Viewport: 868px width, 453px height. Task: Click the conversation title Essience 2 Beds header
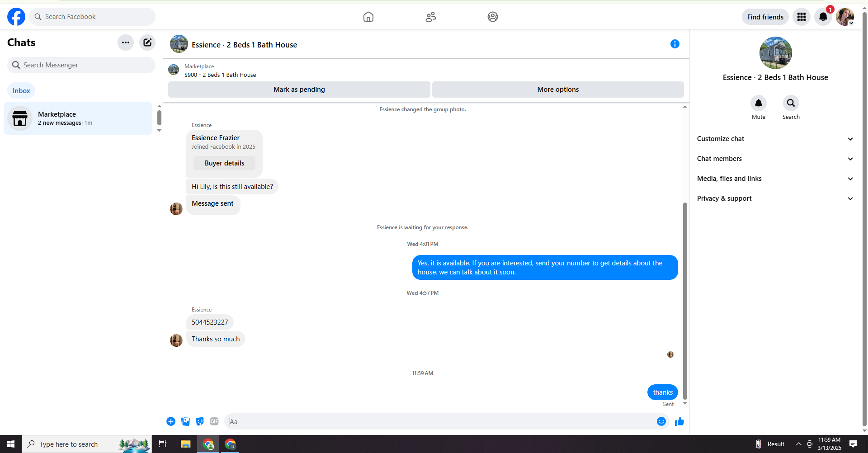(244, 45)
